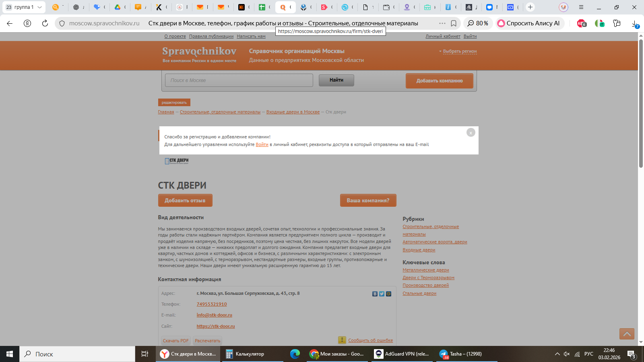This screenshot has width=644, height=362.
Task: Open the browser hamburger menu
Action: click(x=581, y=7)
